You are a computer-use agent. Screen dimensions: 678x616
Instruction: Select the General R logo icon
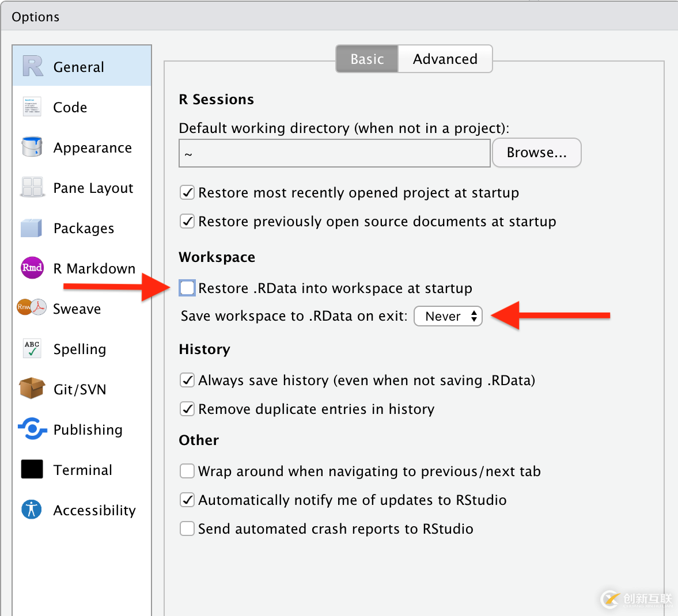click(x=33, y=66)
